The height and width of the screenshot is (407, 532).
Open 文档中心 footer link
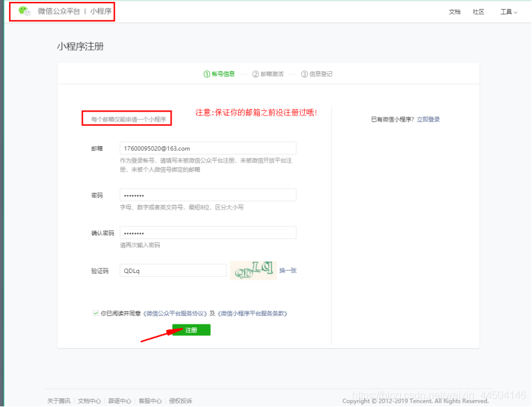tap(89, 401)
